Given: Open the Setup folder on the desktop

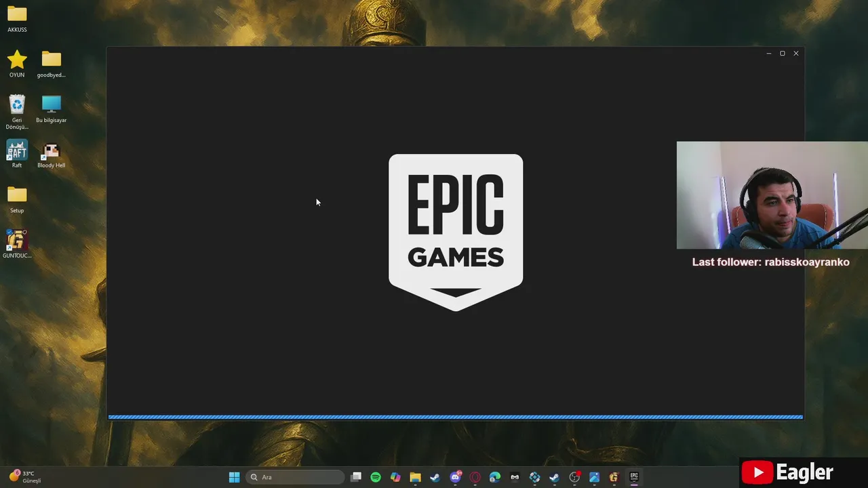Looking at the screenshot, I should 17,200.
